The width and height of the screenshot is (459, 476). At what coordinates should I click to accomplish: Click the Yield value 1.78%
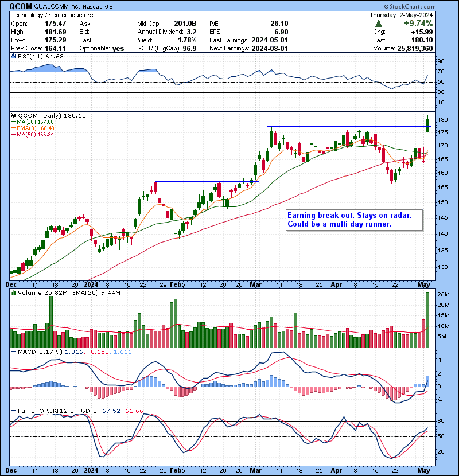[188, 40]
